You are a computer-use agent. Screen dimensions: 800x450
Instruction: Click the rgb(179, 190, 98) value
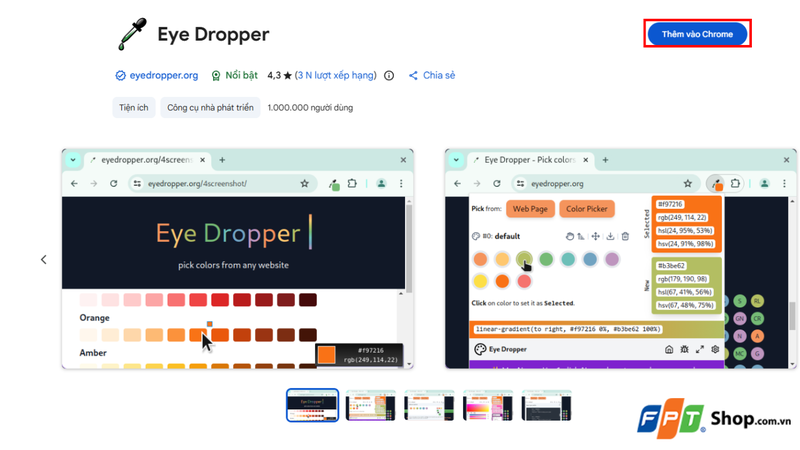[682, 279]
